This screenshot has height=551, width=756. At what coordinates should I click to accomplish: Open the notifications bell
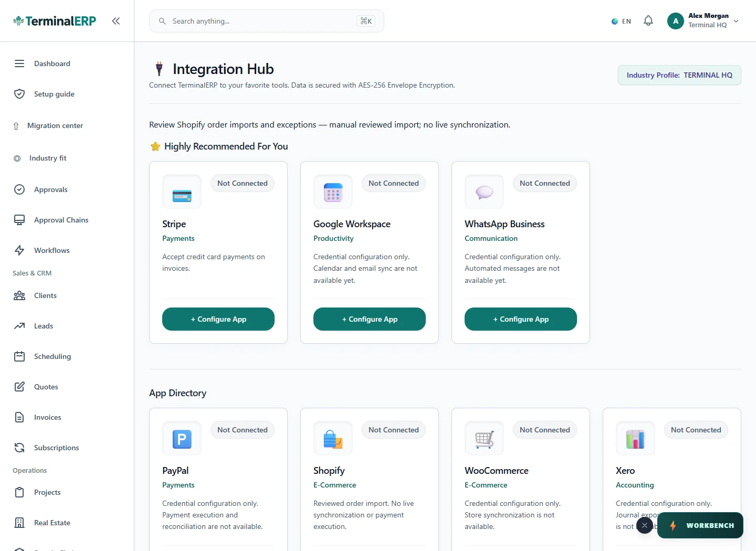[648, 21]
